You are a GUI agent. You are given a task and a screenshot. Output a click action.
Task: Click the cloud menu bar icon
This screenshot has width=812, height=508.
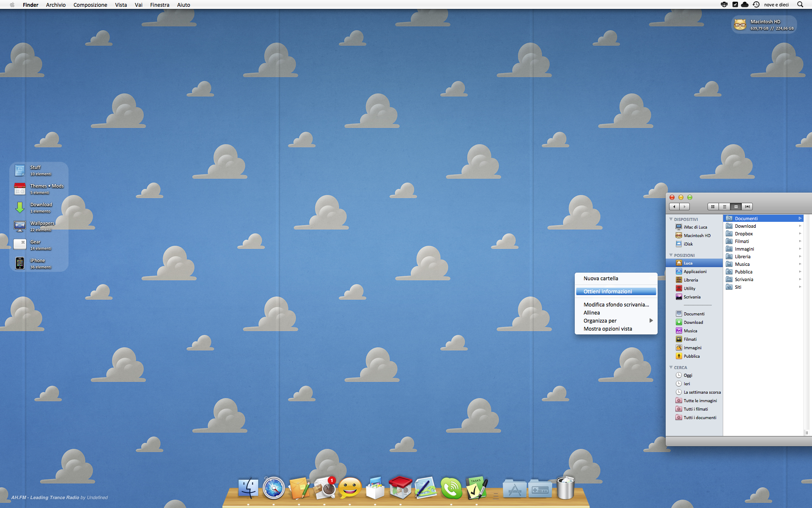tap(745, 5)
